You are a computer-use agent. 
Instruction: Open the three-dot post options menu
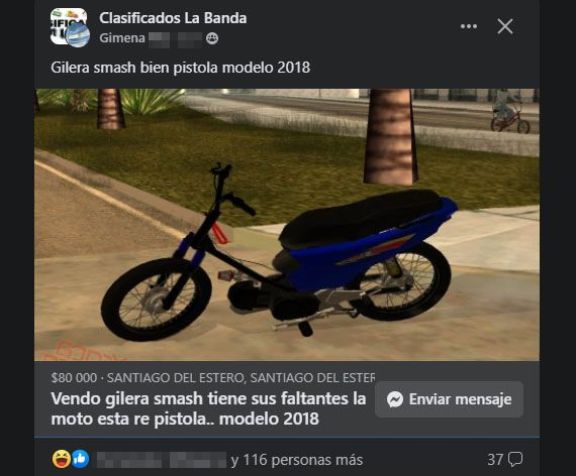pos(468,26)
